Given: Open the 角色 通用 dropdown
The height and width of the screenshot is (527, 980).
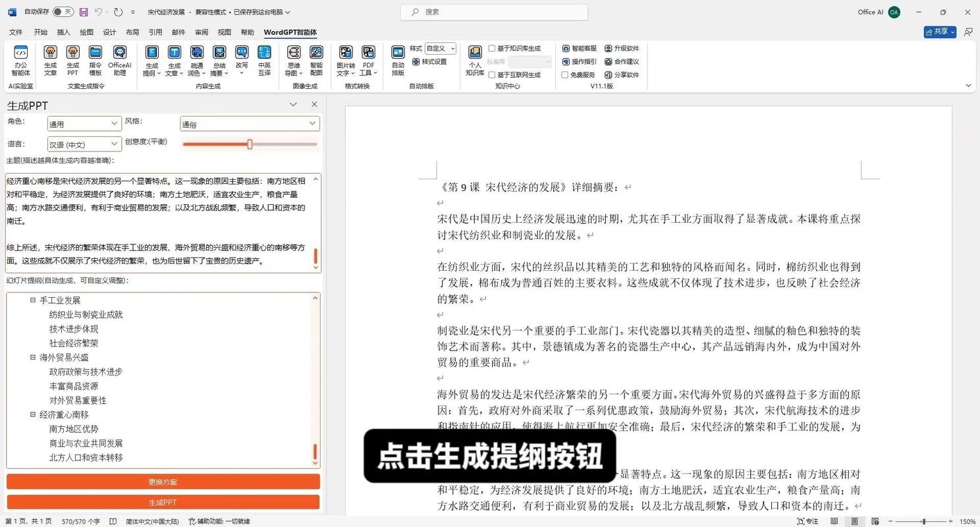Looking at the screenshot, I should pos(84,124).
